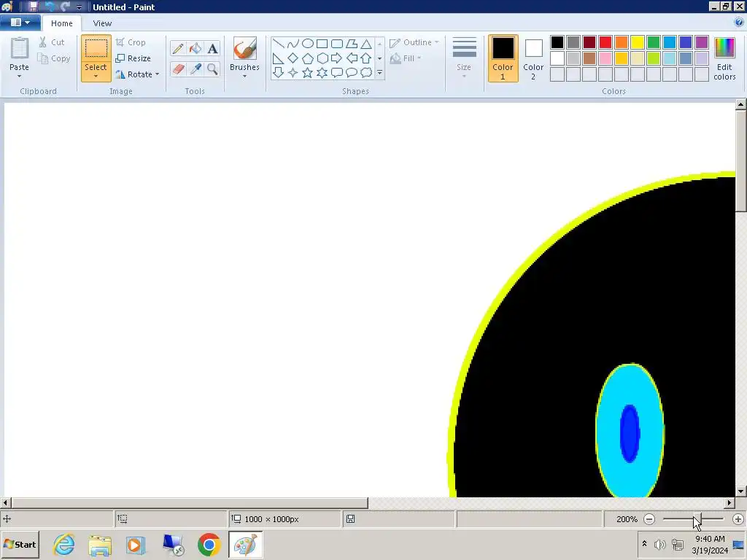The height and width of the screenshot is (560, 747).
Task: Choose the Right triangle shape
Action: point(278,58)
